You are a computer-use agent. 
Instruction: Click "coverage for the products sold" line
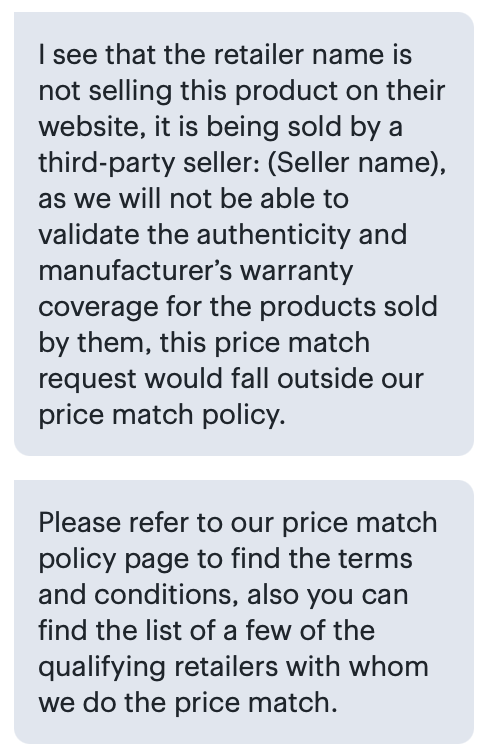click(x=238, y=306)
